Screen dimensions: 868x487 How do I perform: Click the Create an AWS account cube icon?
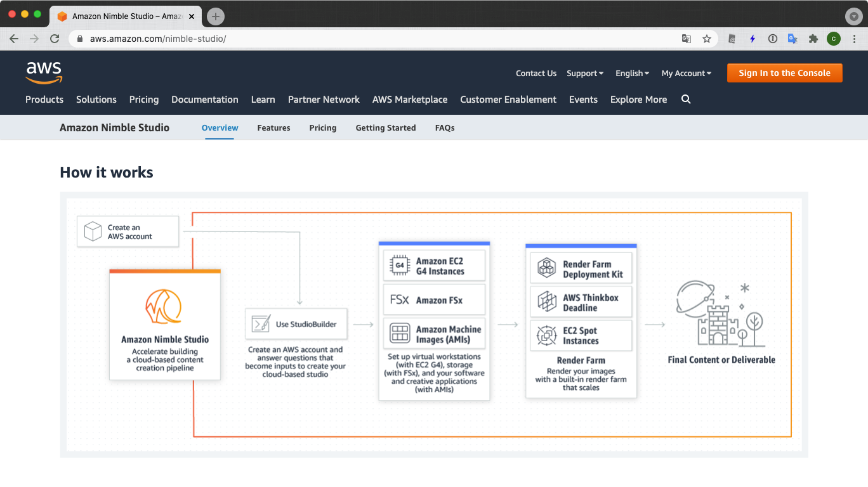[x=93, y=231]
